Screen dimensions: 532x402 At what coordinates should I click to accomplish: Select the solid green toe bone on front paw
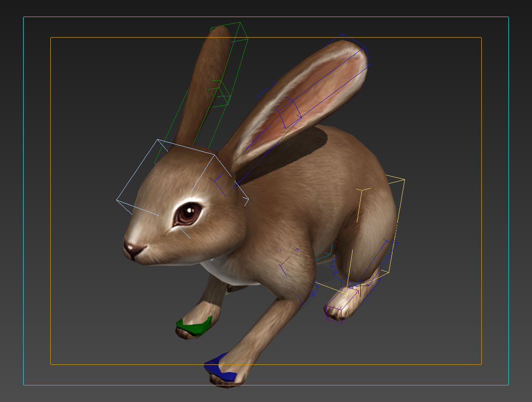[x=194, y=326]
